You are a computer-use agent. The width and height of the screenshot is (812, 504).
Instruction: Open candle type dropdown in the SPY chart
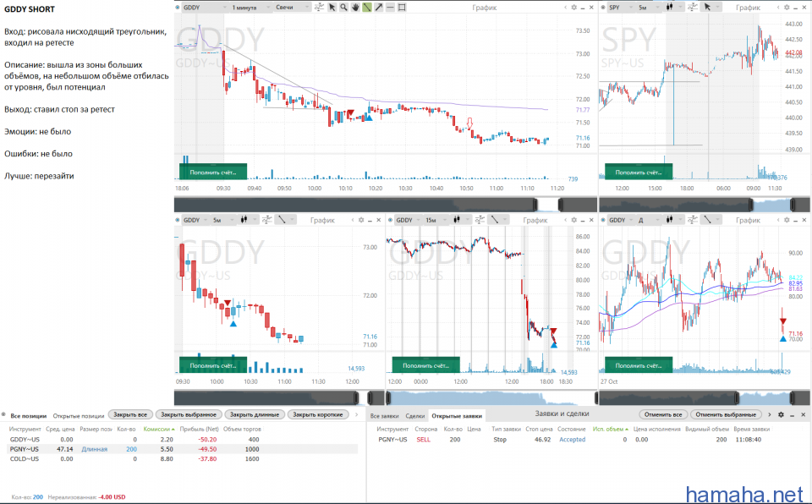(674, 8)
